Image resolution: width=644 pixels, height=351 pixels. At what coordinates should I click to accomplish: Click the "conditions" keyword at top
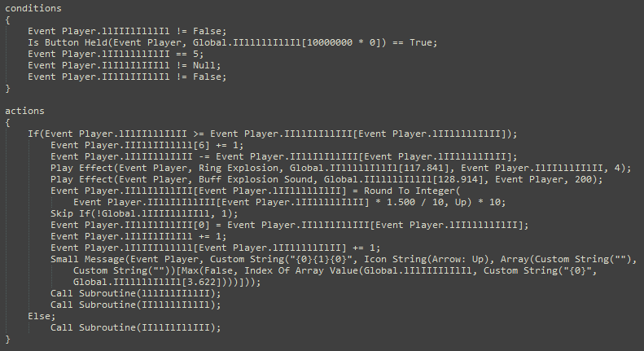click(x=33, y=8)
